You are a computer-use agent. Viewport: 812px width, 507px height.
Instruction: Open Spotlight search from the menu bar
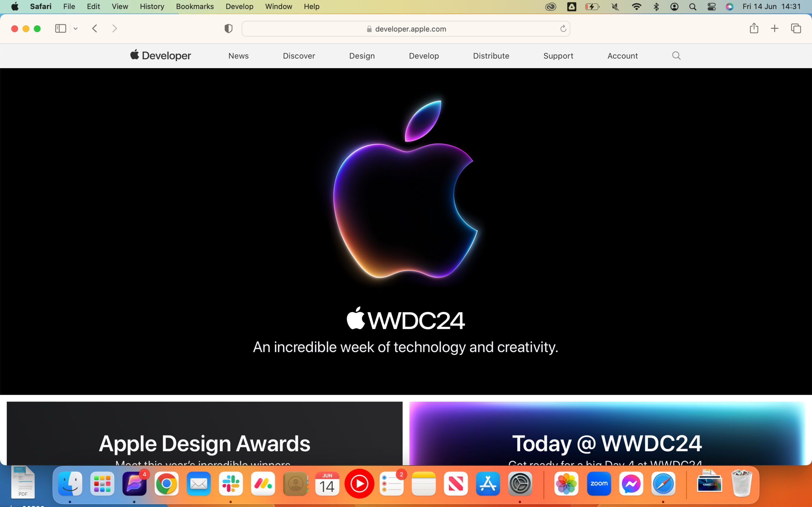pos(692,6)
